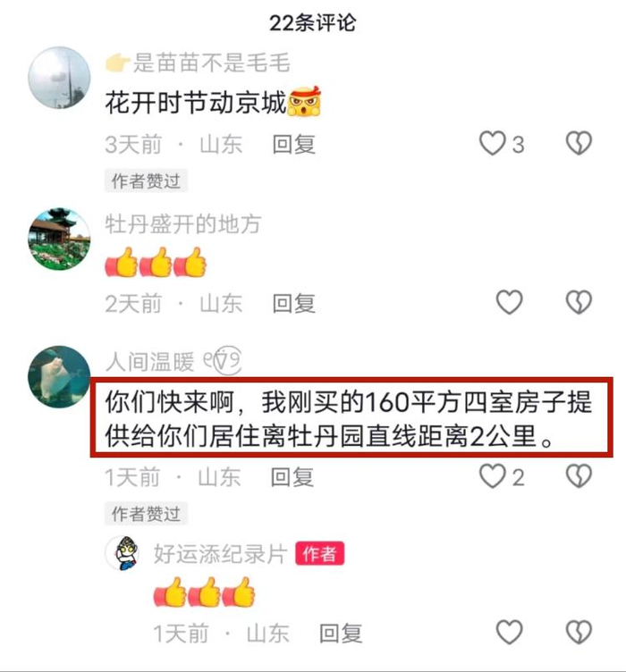Like the 花开时节动京城 comment
The image size is (626, 672).
point(492,144)
